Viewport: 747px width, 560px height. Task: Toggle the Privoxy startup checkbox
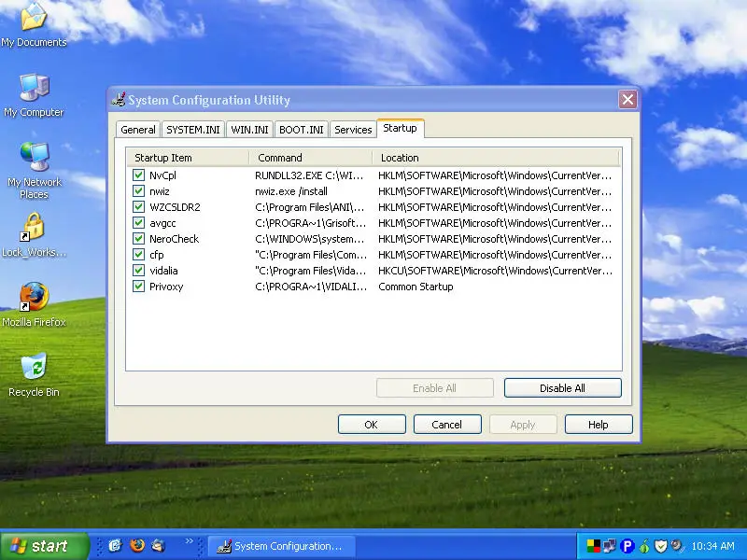click(x=138, y=287)
